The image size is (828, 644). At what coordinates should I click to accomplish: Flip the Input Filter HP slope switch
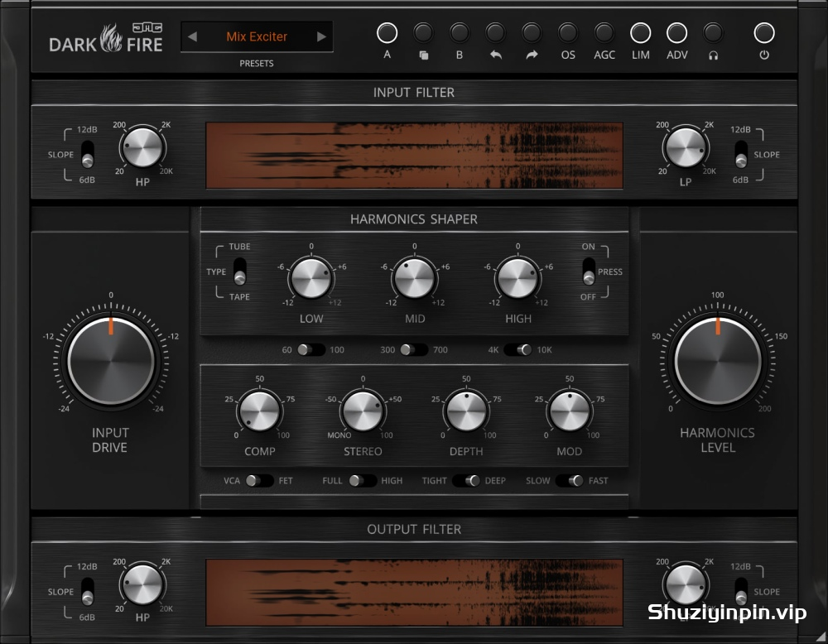88,154
